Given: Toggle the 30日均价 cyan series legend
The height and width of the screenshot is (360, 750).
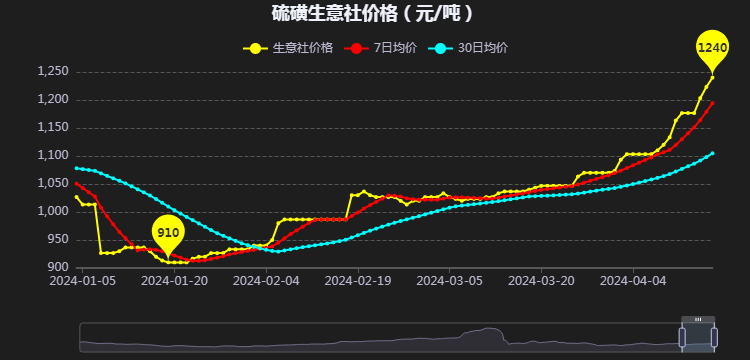Looking at the screenshot, I should 468,48.
